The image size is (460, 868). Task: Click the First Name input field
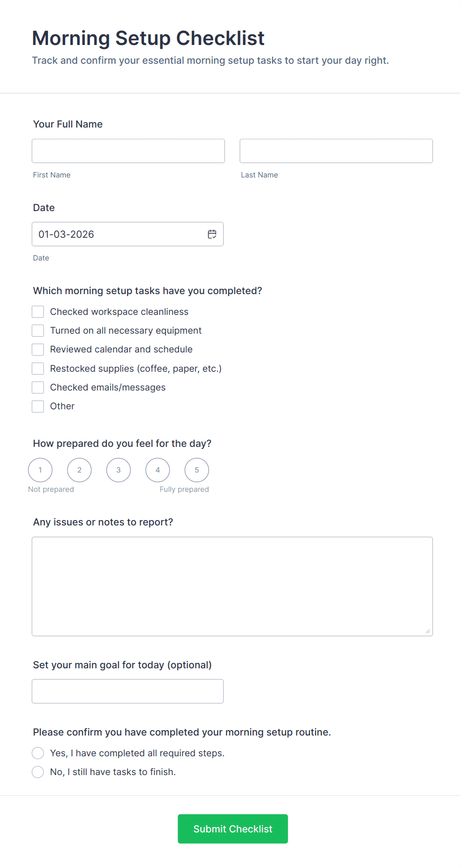coord(128,151)
